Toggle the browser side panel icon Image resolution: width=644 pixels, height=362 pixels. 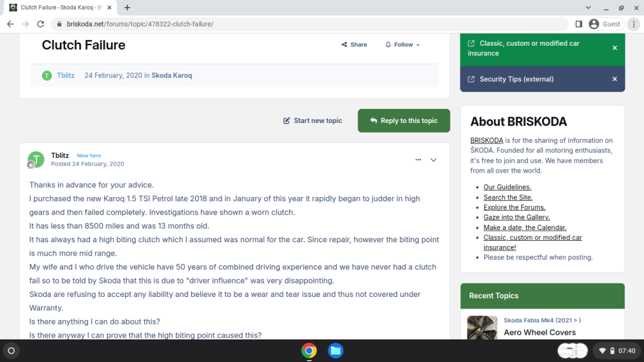click(579, 24)
